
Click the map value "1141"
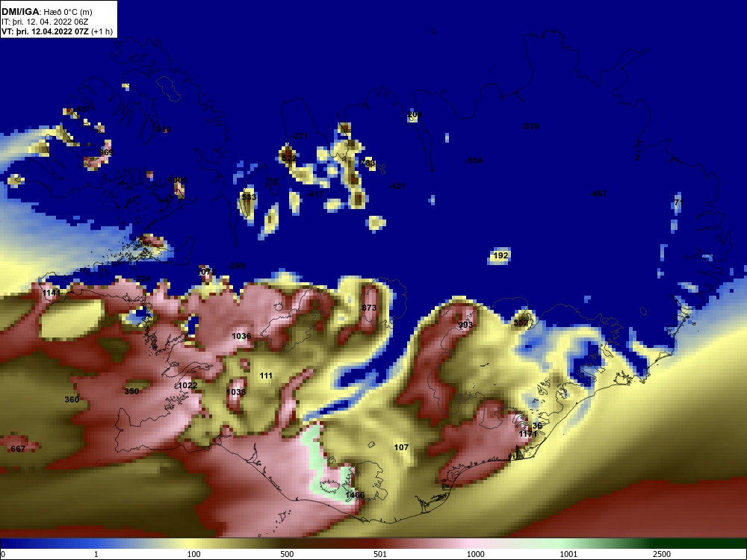tap(52, 293)
